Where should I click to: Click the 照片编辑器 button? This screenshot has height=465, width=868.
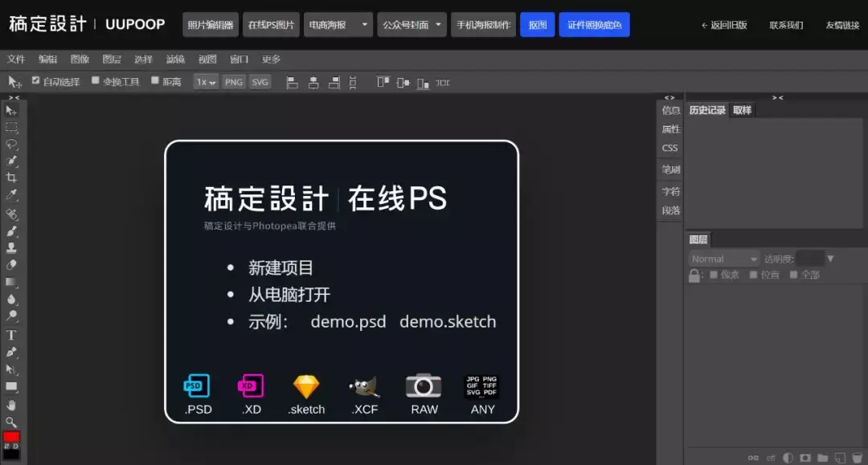211,25
